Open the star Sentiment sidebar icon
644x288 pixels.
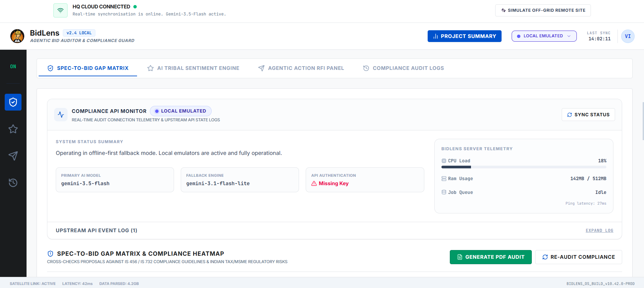[13, 129]
